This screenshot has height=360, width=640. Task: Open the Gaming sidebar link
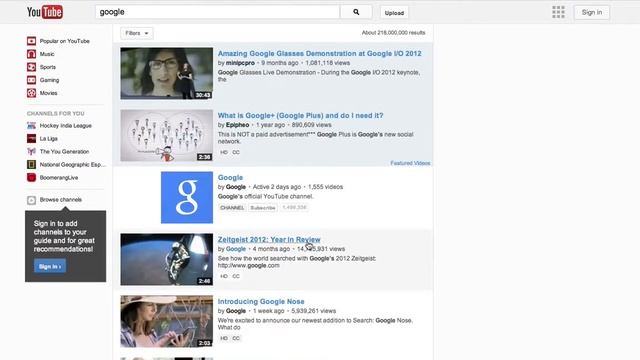(49, 80)
